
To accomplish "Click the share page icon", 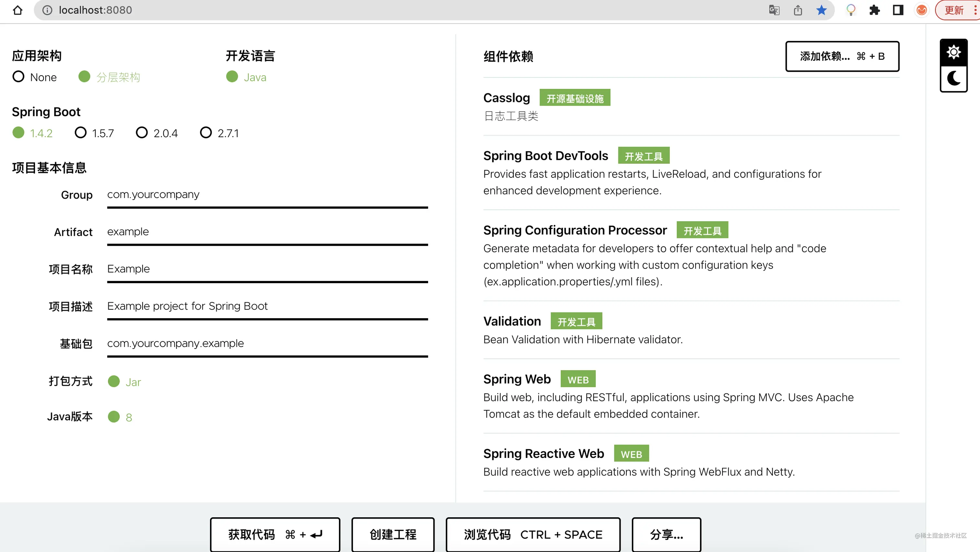I will pos(798,10).
